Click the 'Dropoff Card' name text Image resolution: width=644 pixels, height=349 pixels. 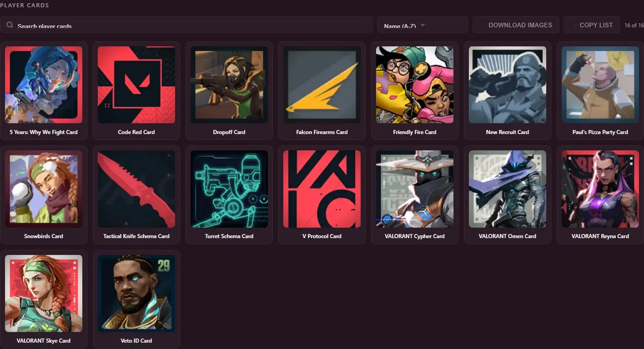[x=229, y=132]
